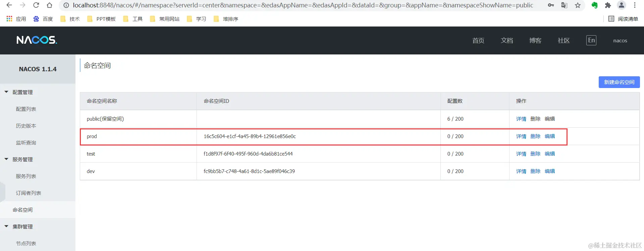This screenshot has height=251, width=644.
Task: Select the dev namespace ID text
Action: [x=249, y=171]
